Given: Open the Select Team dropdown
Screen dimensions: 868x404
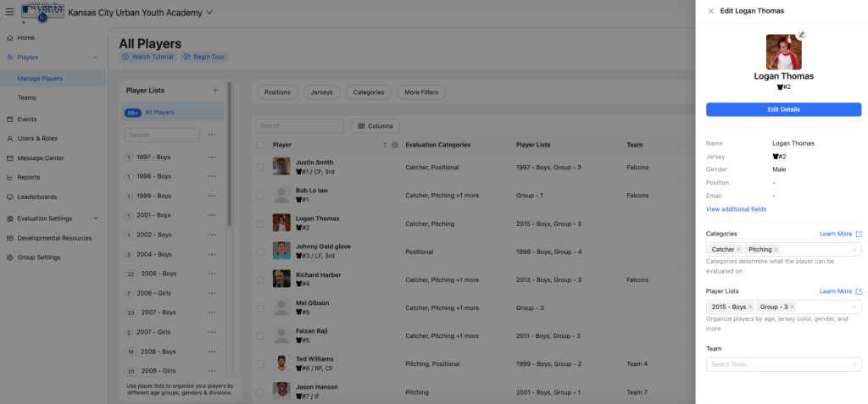Looking at the screenshot, I should (783, 364).
